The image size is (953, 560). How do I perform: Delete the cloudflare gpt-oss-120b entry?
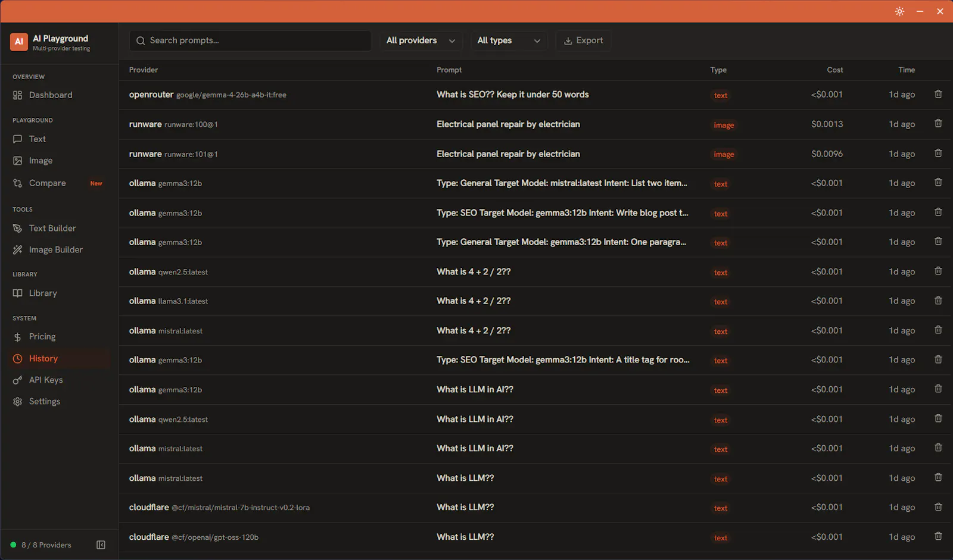click(938, 536)
